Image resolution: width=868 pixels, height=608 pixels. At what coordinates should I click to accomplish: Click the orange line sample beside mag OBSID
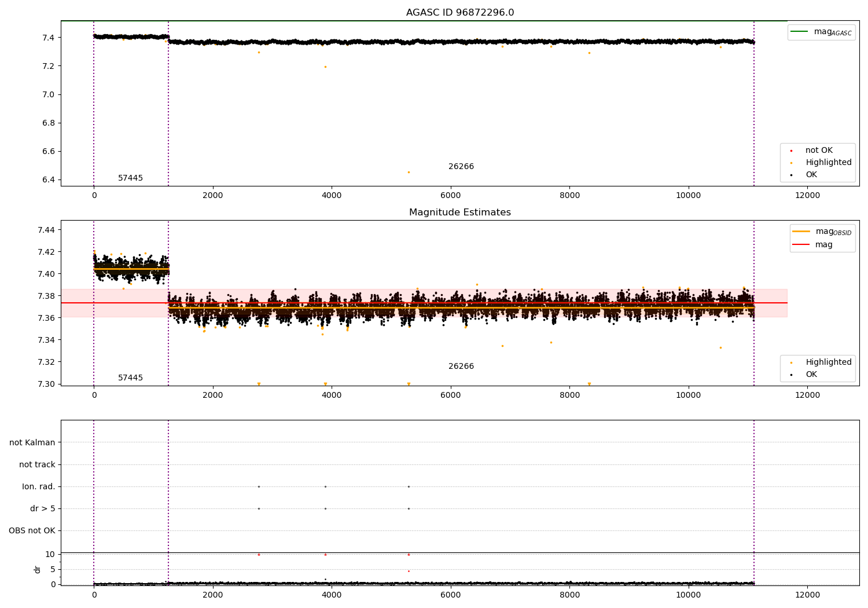point(801,232)
